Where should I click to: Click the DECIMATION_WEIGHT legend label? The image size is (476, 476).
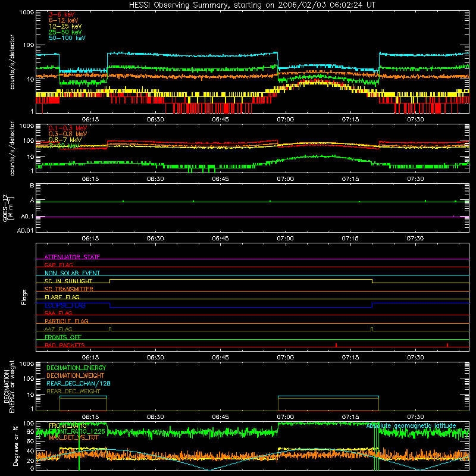click(x=76, y=375)
